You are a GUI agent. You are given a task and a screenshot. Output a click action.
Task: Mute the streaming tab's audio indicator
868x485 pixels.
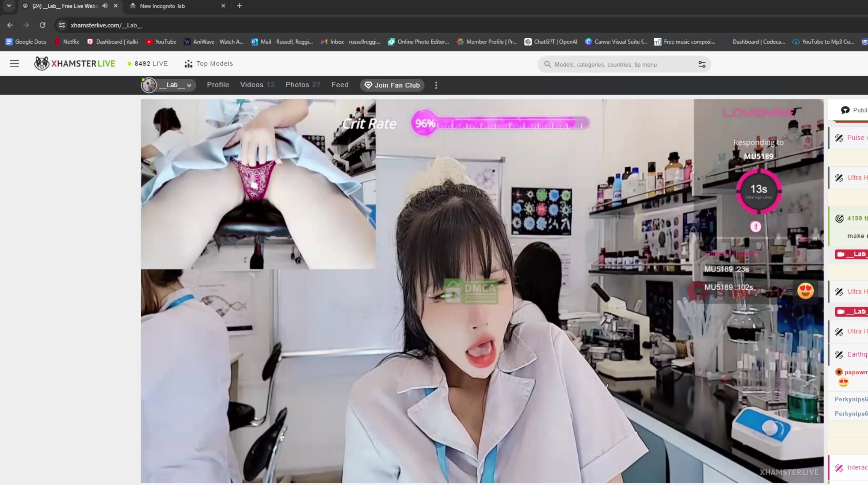104,6
